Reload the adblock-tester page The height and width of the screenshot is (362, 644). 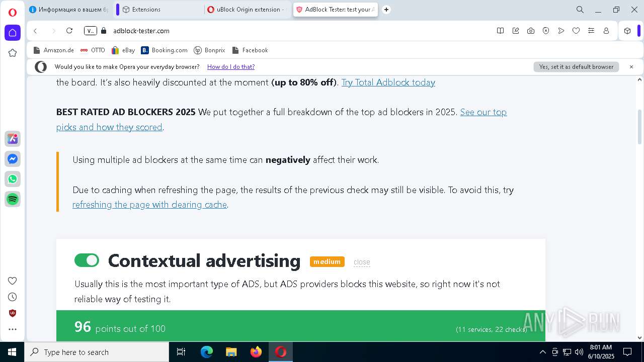pyautogui.click(x=69, y=31)
